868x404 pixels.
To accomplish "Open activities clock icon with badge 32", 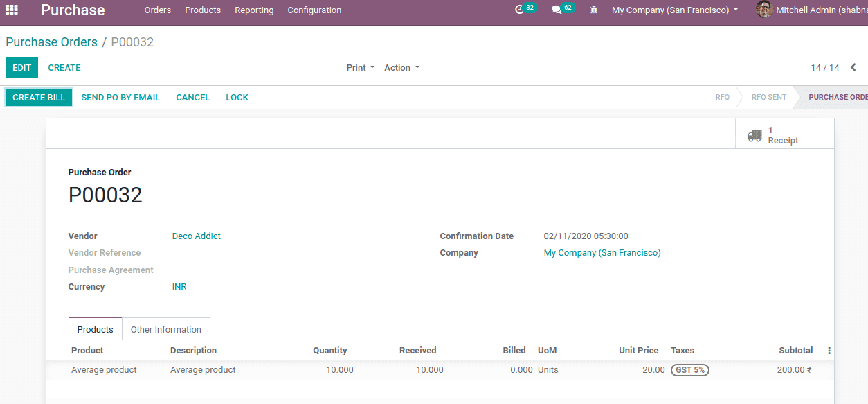I will pos(525,10).
